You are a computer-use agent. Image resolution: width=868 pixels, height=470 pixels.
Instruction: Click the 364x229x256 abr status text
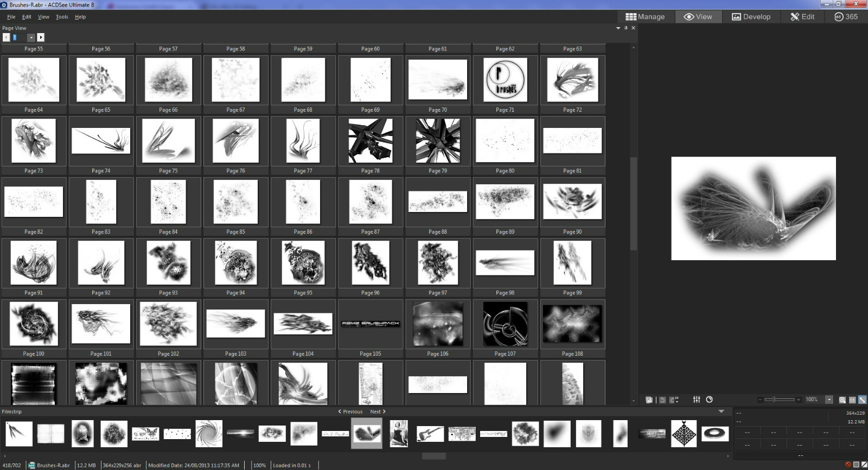click(122, 465)
